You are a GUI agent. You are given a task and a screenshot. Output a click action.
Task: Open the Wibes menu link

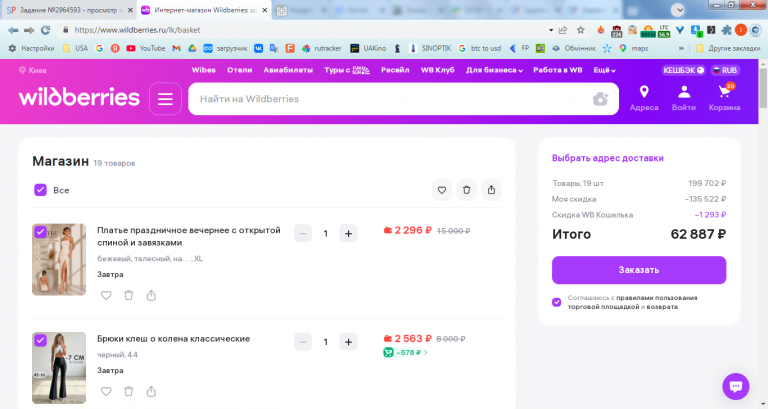(203, 70)
